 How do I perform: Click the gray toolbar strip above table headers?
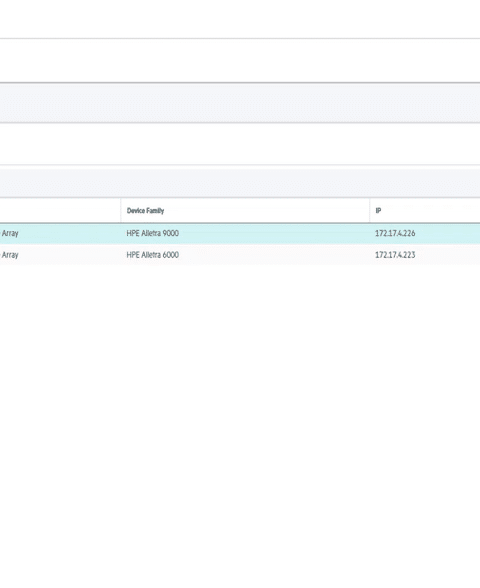240,183
